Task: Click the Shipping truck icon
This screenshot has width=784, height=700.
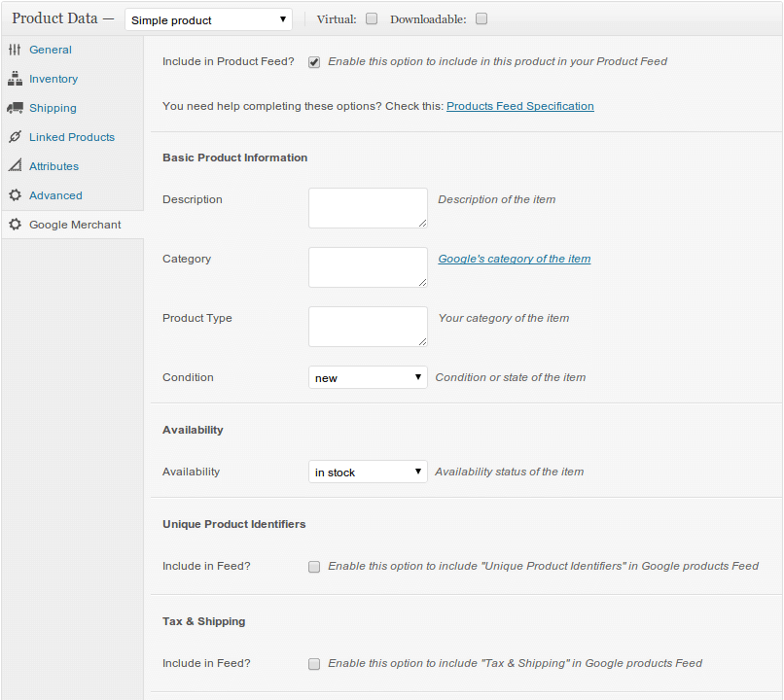Action: pyautogui.click(x=15, y=108)
